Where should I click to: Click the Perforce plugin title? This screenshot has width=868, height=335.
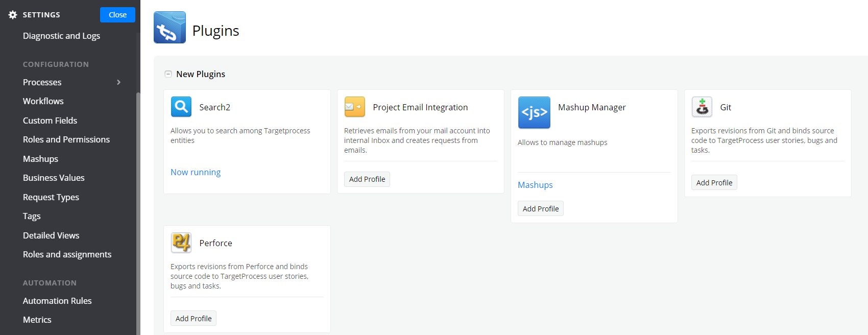coord(215,243)
